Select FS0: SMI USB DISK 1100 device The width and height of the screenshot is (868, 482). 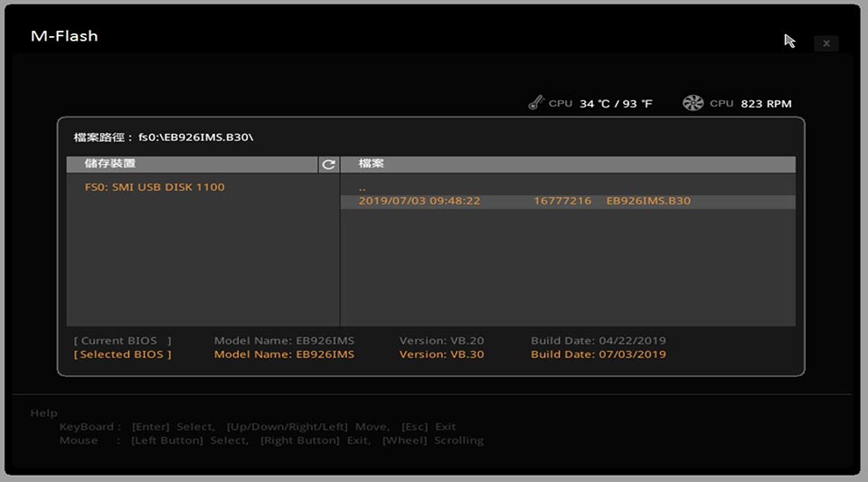click(x=155, y=187)
